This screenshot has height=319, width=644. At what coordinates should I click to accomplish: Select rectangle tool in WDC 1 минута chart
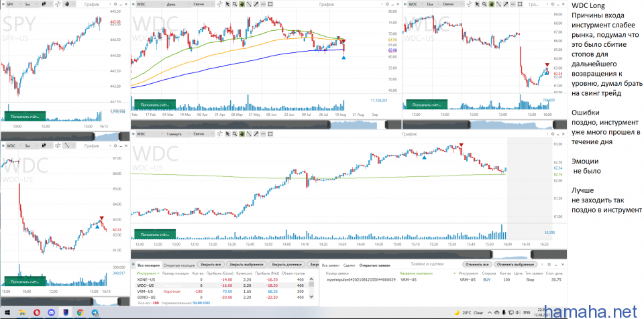click(x=270, y=134)
